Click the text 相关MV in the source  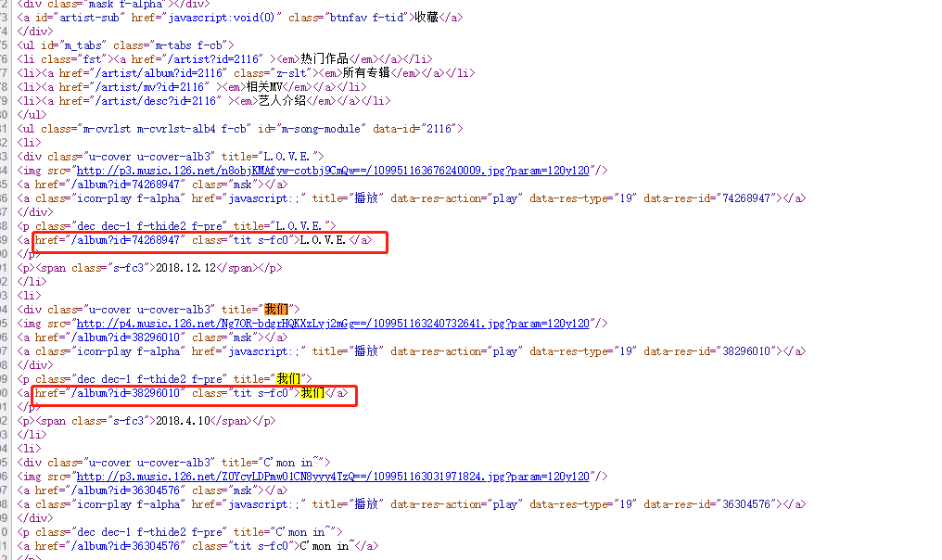point(264,86)
